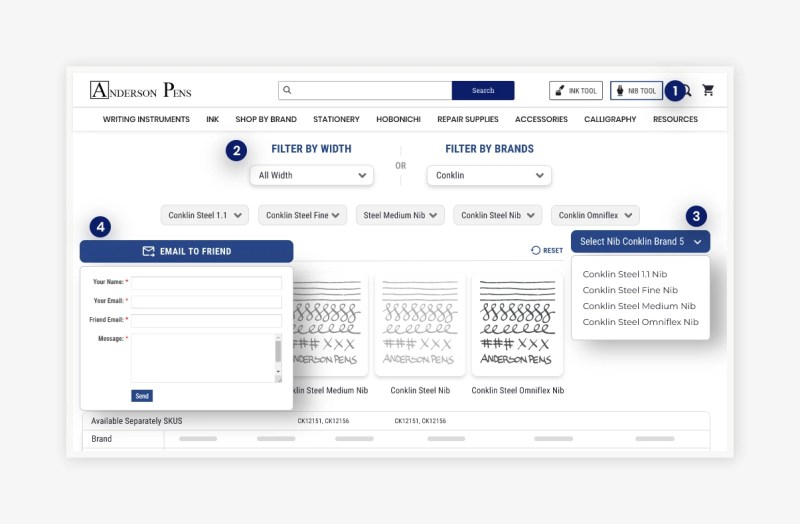The image size is (800, 524).
Task: Click the Reset link
Action: pos(547,250)
